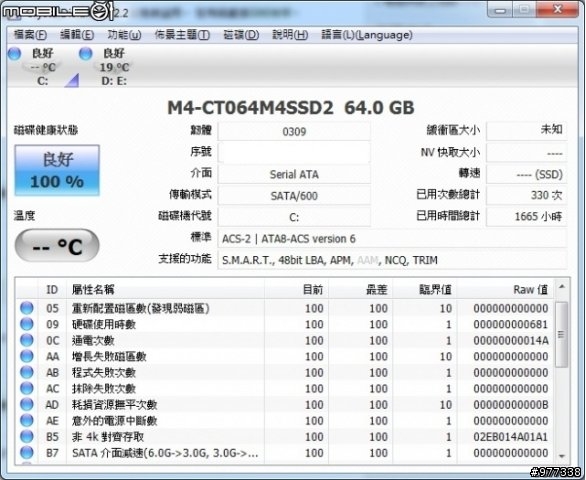Select the 通電次數 attribute row
This screenshot has height=480, width=586.
coord(285,340)
